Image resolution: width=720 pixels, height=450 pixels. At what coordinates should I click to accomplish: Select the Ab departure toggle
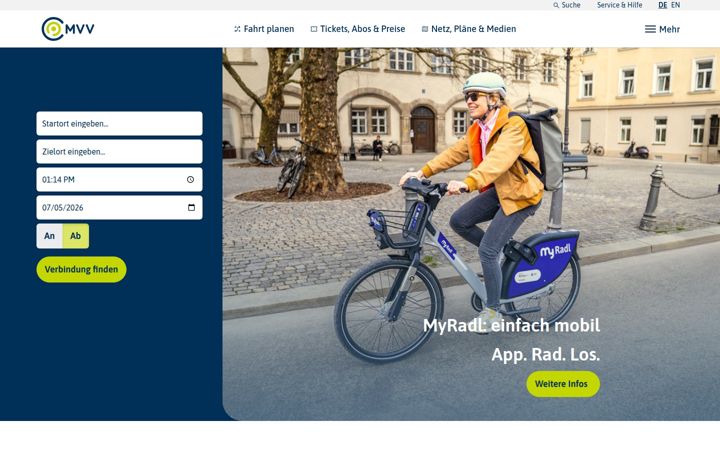coord(76,236)
